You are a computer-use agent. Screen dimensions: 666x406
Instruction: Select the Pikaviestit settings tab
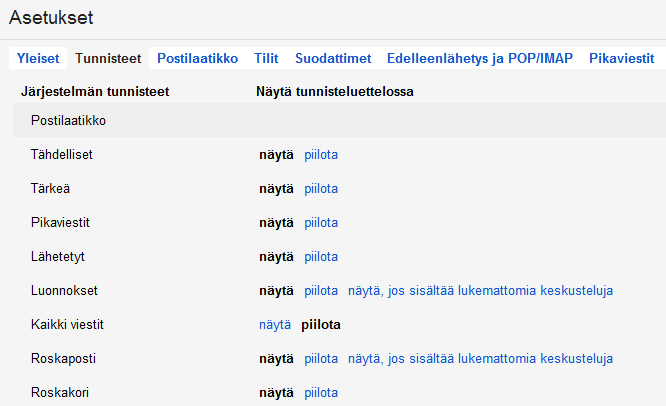621,59
